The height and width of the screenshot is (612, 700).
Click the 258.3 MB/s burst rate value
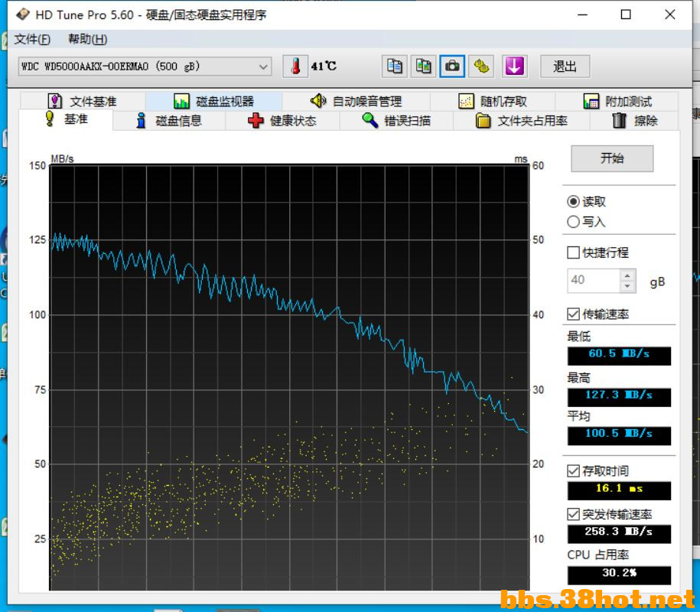coord(619,533)
